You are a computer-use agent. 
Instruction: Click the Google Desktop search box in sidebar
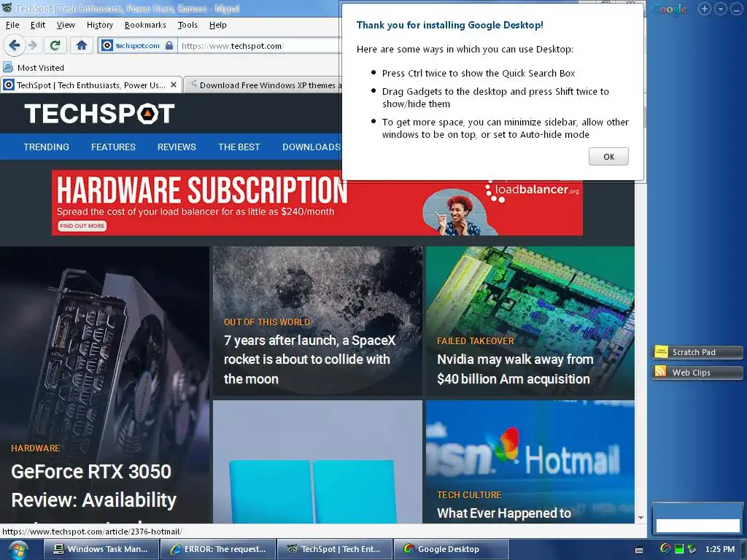coord(697,526)
